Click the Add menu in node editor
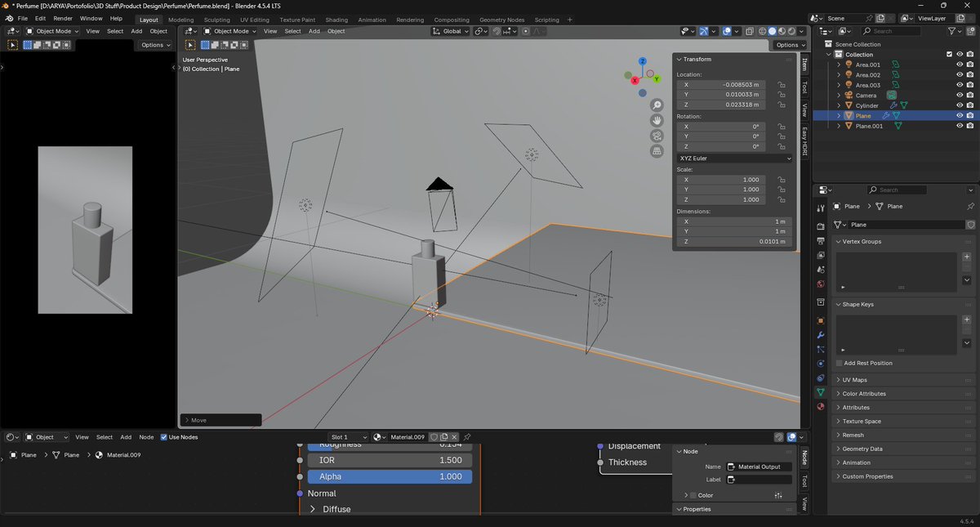The height and width of the screenshot is (527, 980). pyautogui.click(x=126, y=437)
